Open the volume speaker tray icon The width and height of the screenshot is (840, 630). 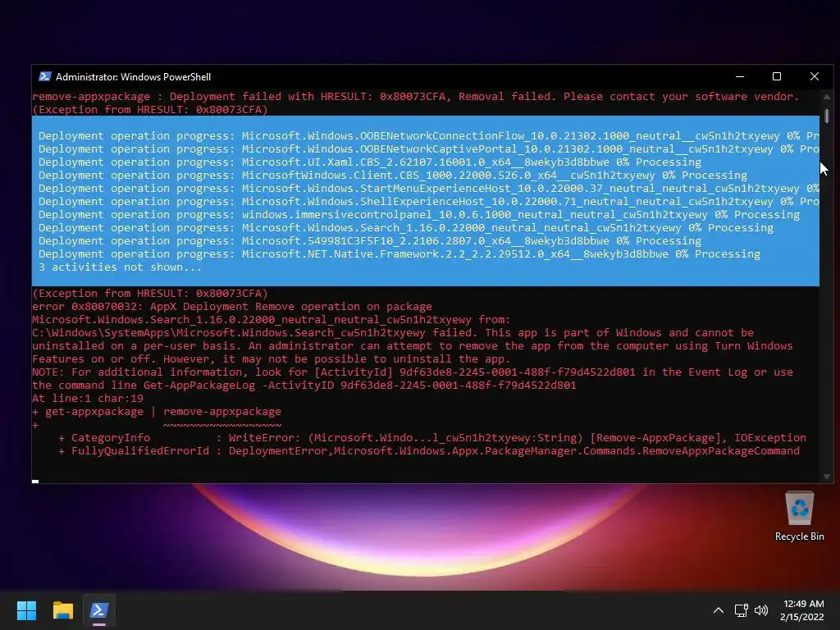pos(760,610)
